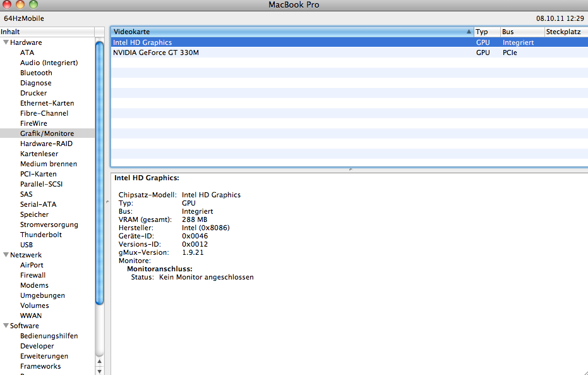Screen dimensions: 588x375
Task: Select Fibre-Channel entry
Action: tap(44, 113)
